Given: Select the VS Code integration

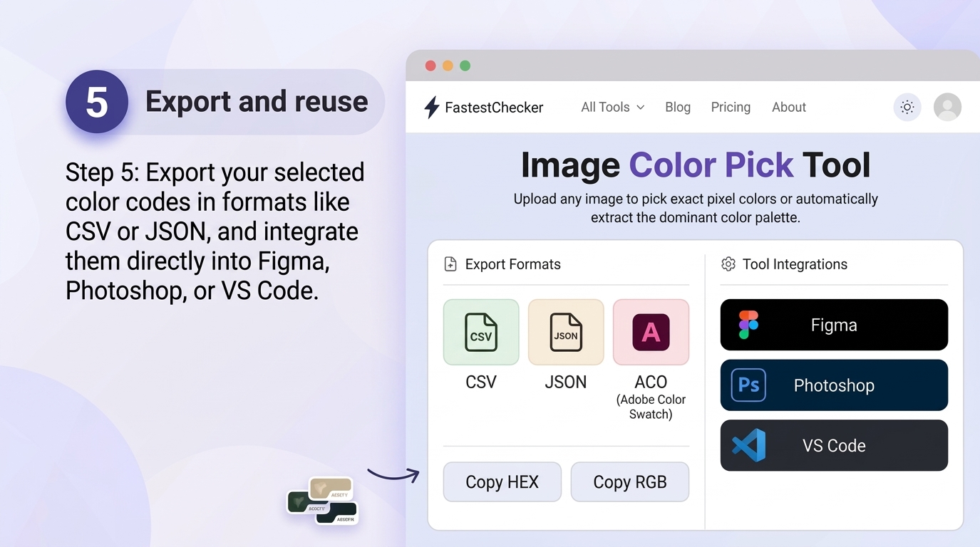Looking at the screenshot, I should (x=834, y=445).
